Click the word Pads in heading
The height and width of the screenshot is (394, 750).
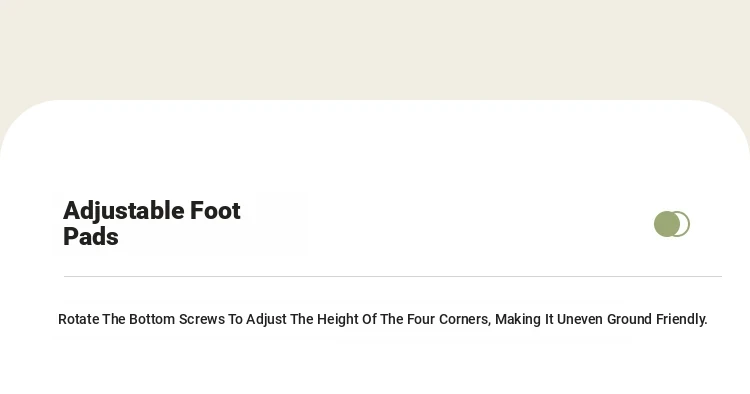(90, 237)
